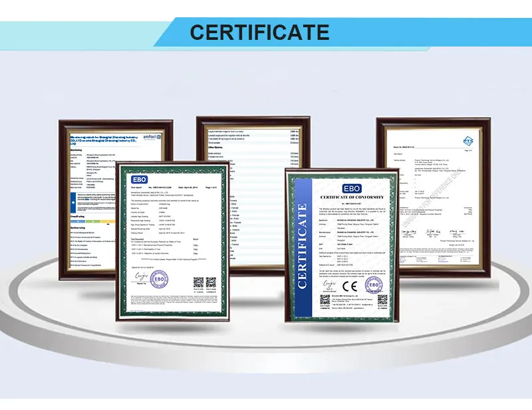Click the vertical CERTIFICATE blue side band
Image resolution: width=532 pixels, height=410 pixels.
click(303, 247)
